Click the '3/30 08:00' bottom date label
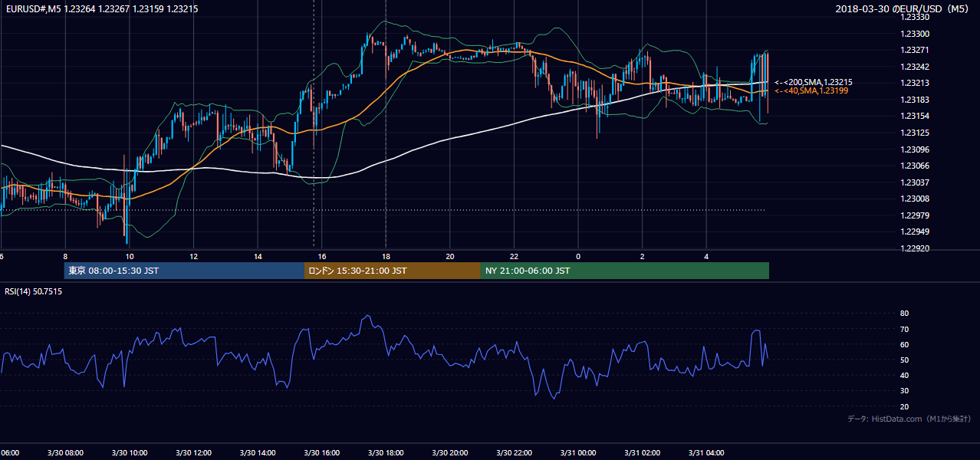The image size is (980, 460). 65,453
